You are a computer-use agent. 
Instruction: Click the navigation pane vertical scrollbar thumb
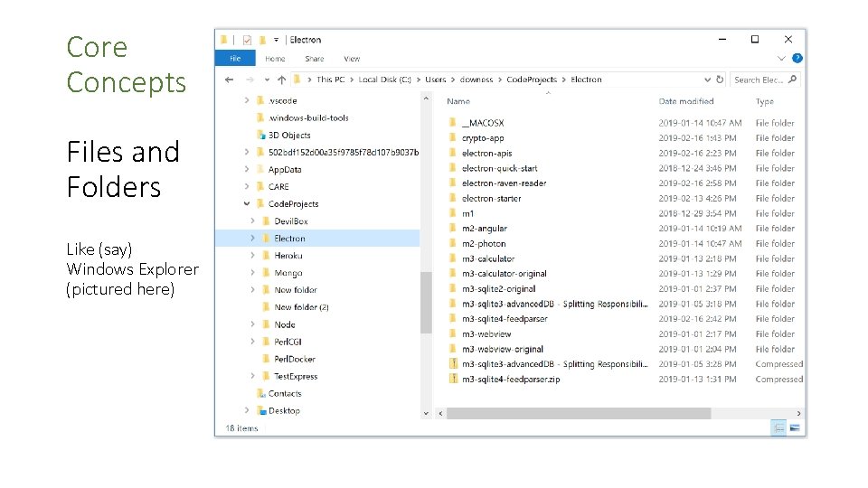tap(426, 303)
